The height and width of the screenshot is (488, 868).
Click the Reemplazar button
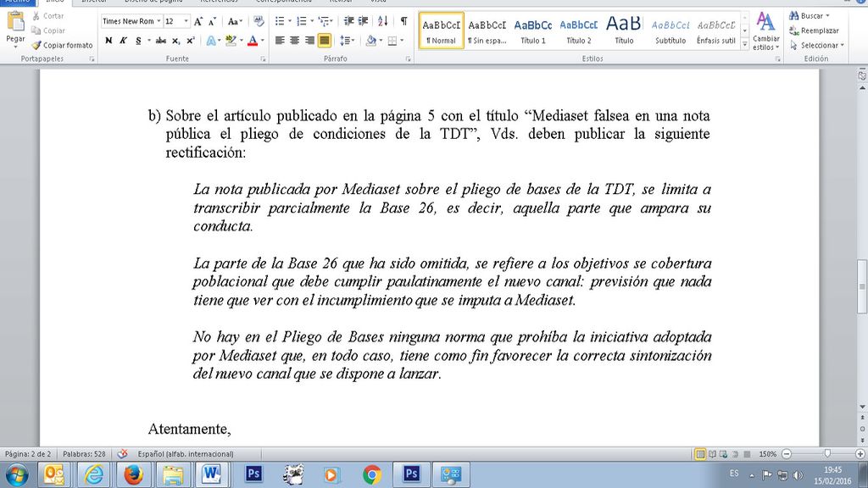814,31
